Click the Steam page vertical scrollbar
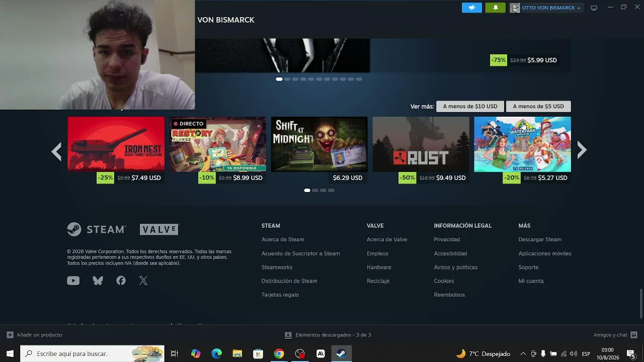The image size is (644, 362). [641, 303]
